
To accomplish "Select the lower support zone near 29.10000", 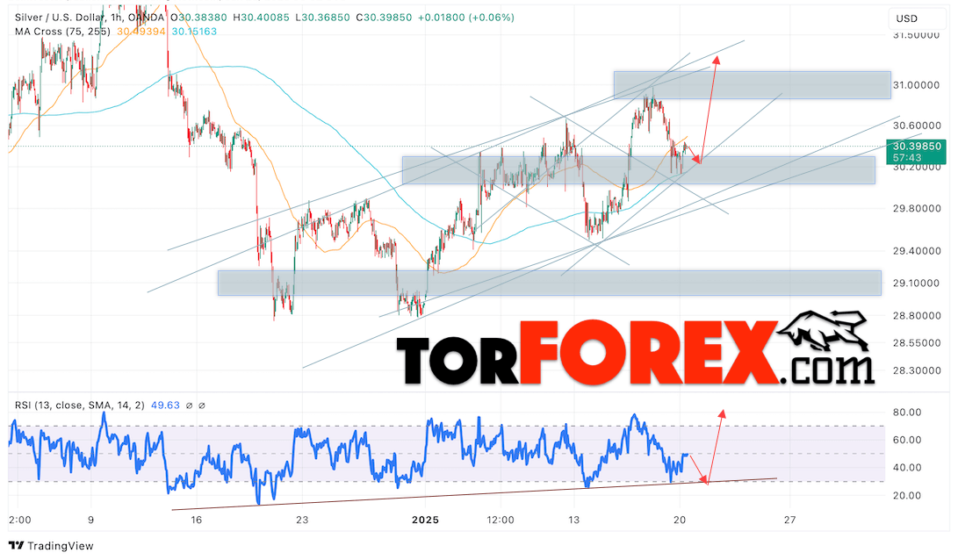I will [x=550, y=283].
